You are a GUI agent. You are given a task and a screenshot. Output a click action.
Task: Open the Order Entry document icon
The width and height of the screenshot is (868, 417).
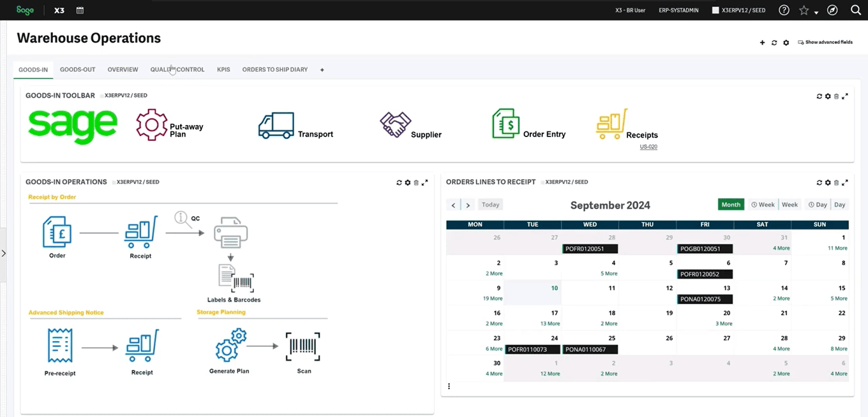tap(506, 123)
